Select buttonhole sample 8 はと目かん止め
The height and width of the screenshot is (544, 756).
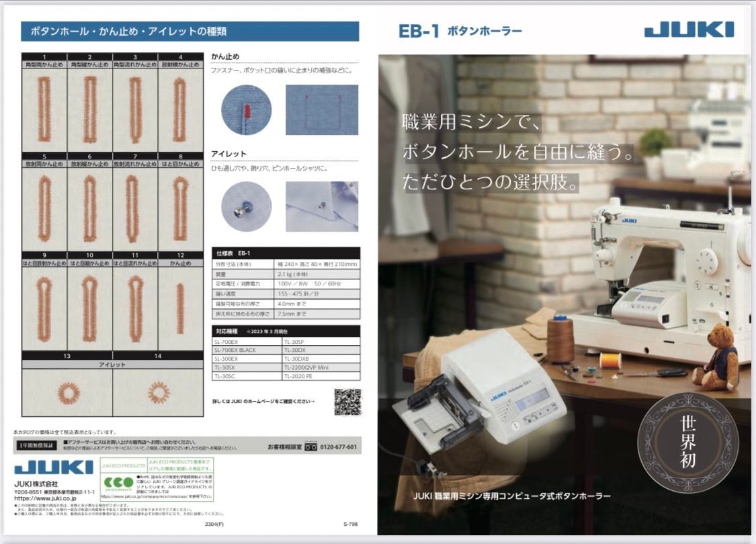[x=180, y=209]
